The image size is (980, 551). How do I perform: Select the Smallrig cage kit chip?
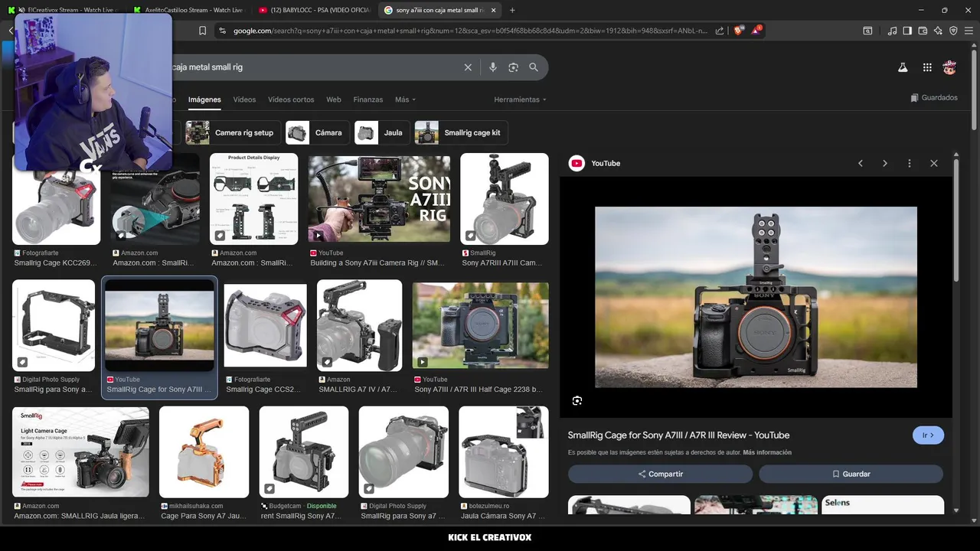point(461,132)
